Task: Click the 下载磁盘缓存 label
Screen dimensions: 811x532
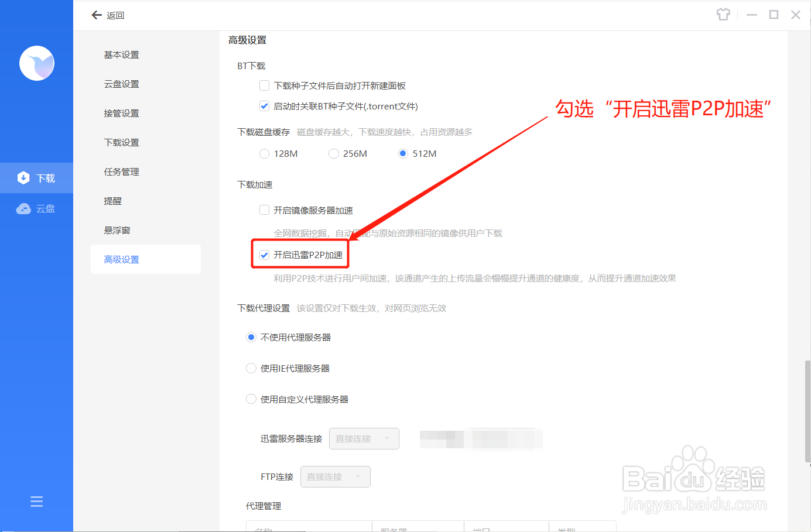Action: 264,132
